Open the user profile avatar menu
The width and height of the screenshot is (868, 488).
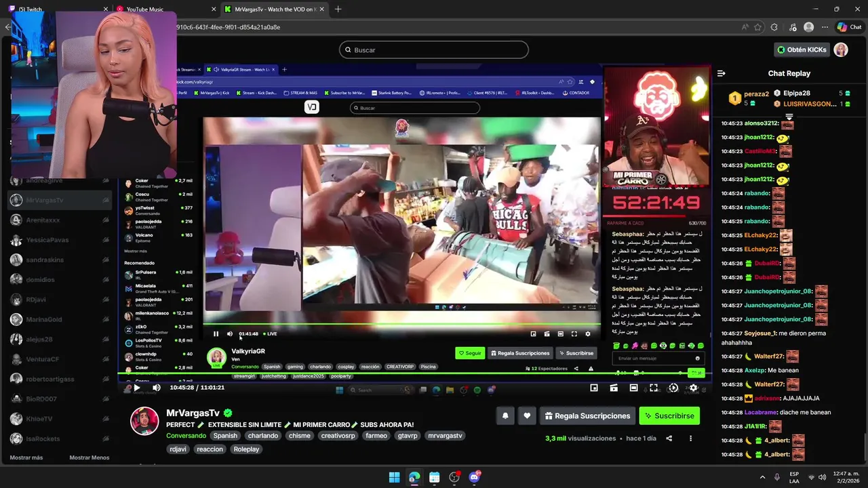[841, 49]
